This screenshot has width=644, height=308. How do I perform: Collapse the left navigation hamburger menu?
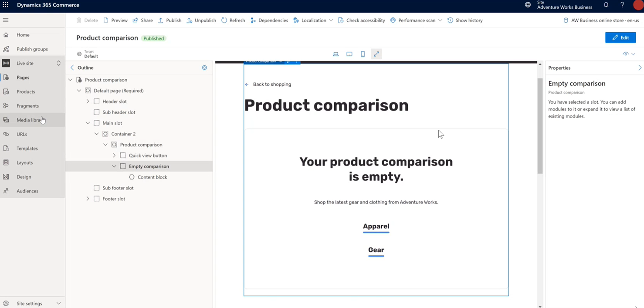(6, 20)
